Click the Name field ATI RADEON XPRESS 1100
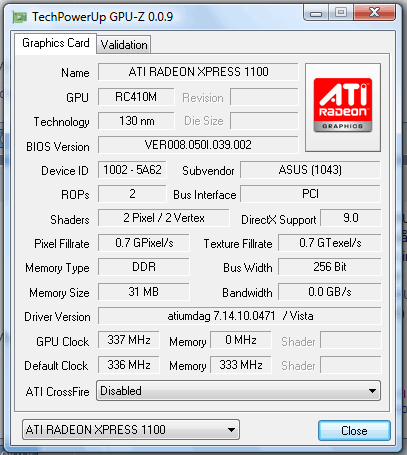Viewport: 407px width, 455px height. click(198, 72)
